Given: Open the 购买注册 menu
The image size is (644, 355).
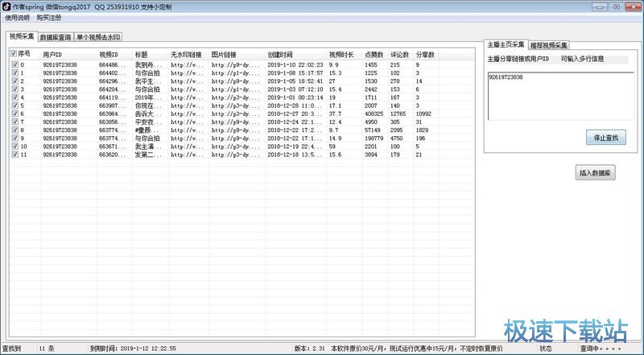Looking at the screenshot, I should [x=50, y=18].
